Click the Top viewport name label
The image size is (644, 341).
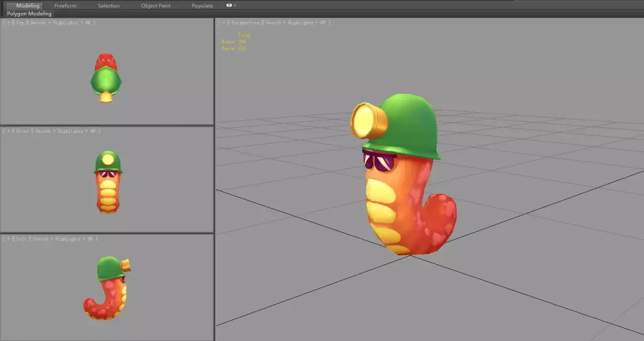[21, 23]
